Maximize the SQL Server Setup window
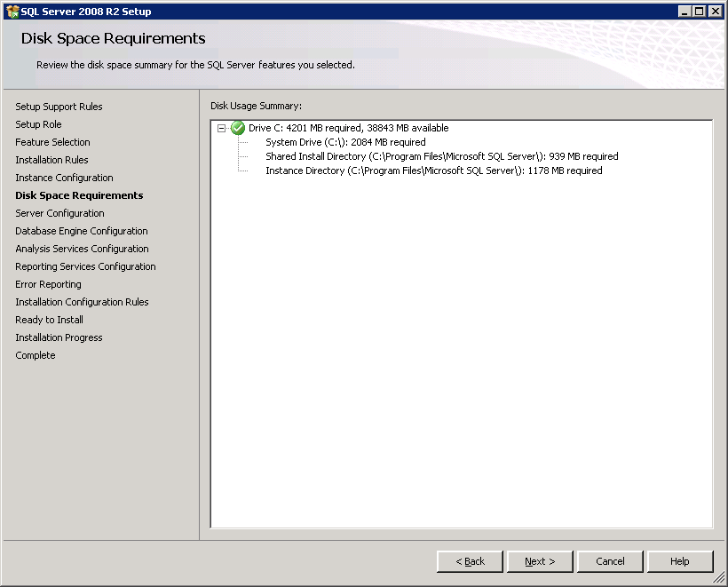 (x=700, y=12)
